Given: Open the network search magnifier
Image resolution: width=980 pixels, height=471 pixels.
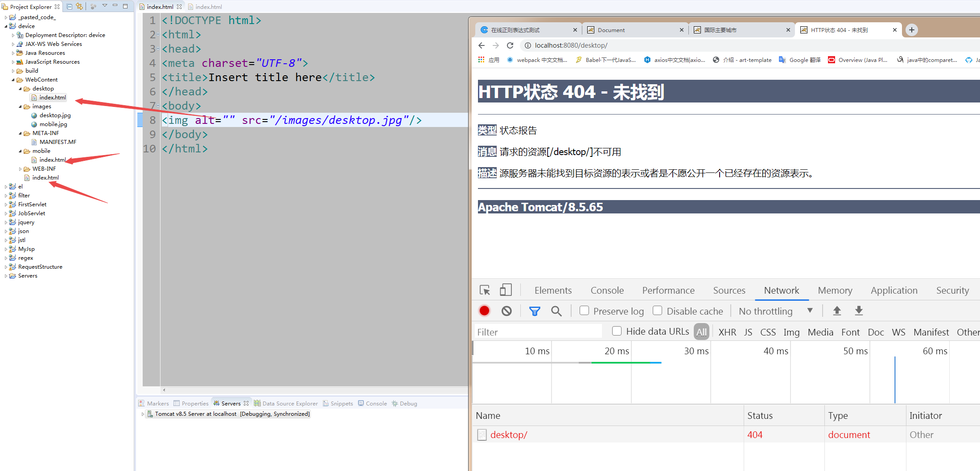Looking at the screenshot, I should [556, 311].
